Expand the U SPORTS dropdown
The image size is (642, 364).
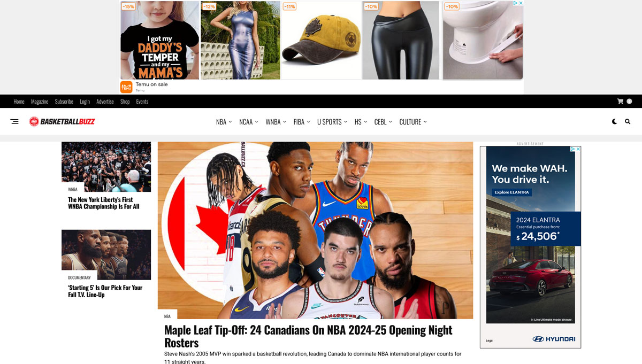pos(332,122)
